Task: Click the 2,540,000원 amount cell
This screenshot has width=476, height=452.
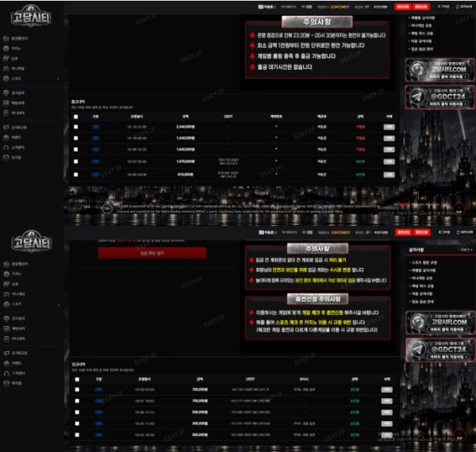Action: [186, 127]
